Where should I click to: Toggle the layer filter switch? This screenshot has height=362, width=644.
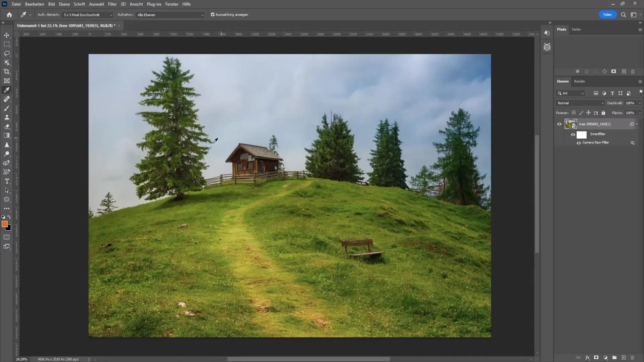(x=641, y=92)
